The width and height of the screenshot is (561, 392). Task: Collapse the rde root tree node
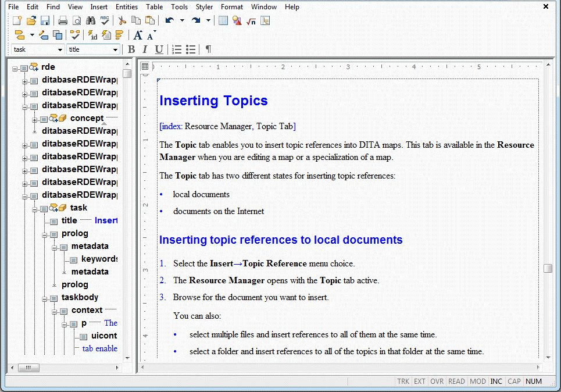pos(15,69)
